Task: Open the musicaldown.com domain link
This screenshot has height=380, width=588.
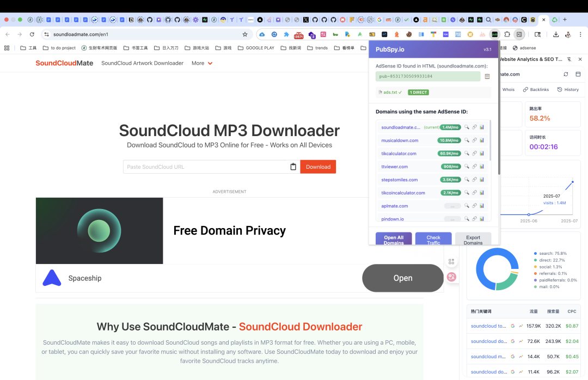Action: 400,140
